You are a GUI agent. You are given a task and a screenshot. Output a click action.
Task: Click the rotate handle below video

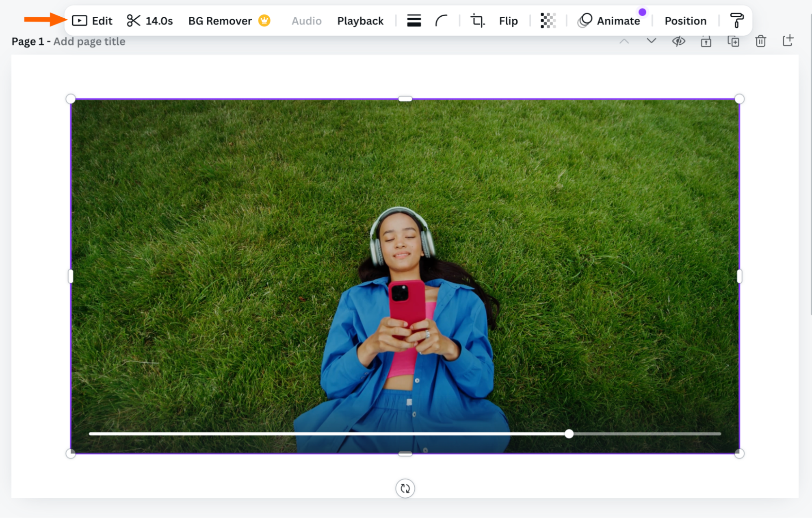[x=405, y=488]
